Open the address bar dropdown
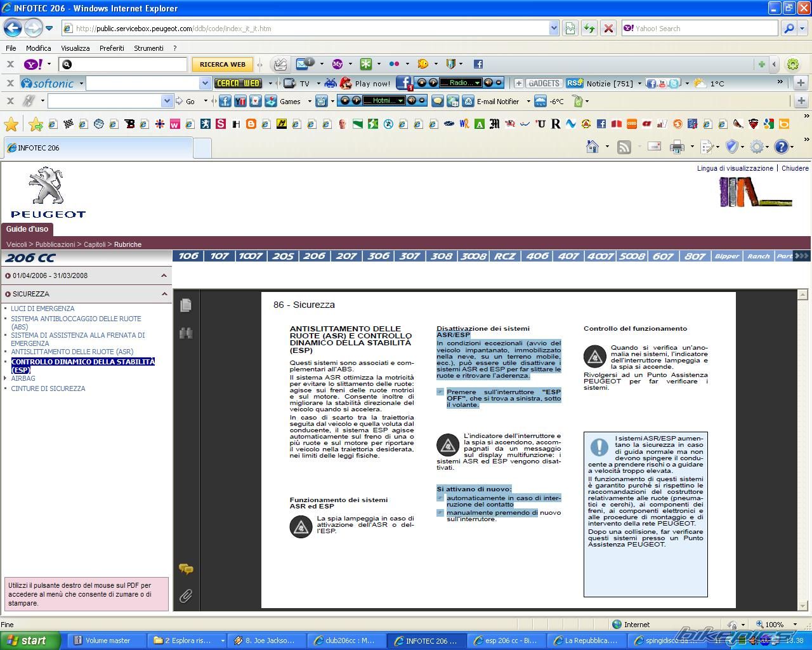Image resolution: width=812 pixels, height=650 pixels. tap(554, 29)
